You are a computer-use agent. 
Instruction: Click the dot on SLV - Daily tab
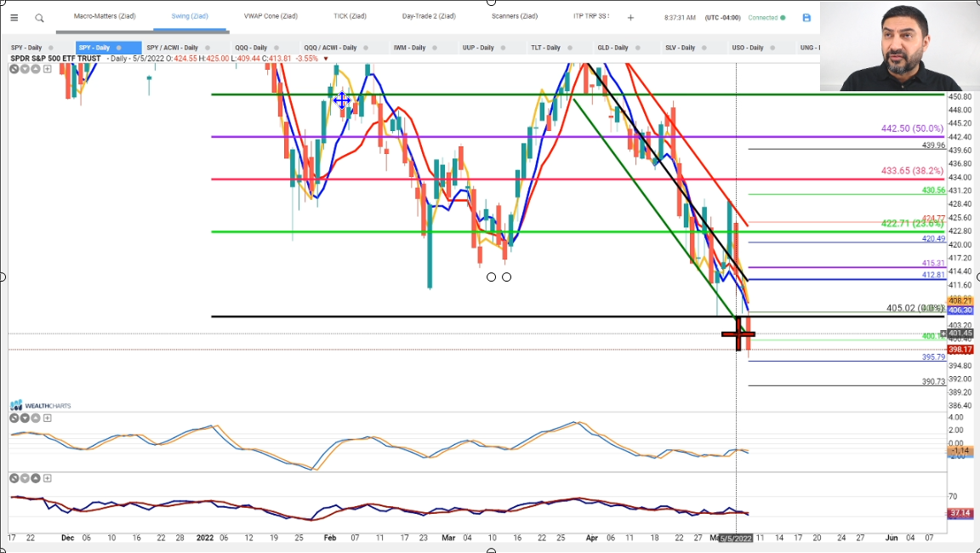pyautogui.click(x=704, y=48)
